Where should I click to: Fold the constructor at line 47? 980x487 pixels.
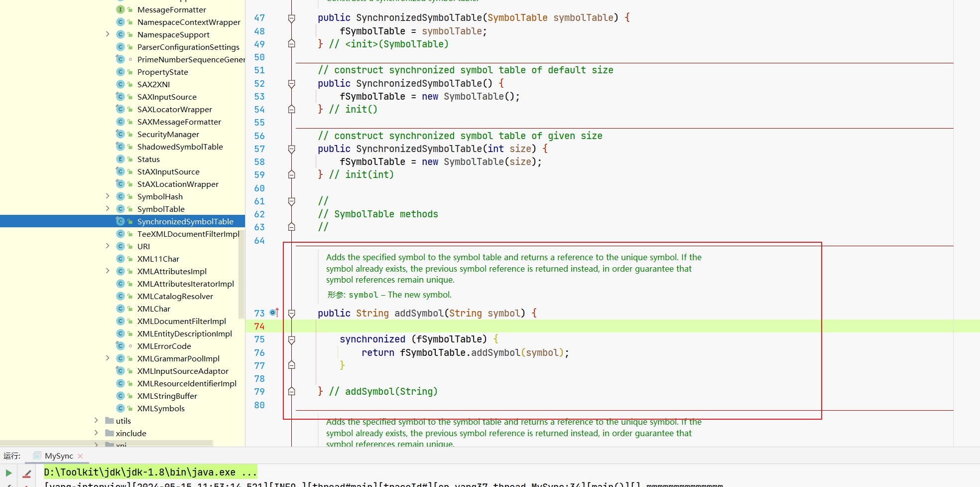pyautogui.click(x=292, y=18)
